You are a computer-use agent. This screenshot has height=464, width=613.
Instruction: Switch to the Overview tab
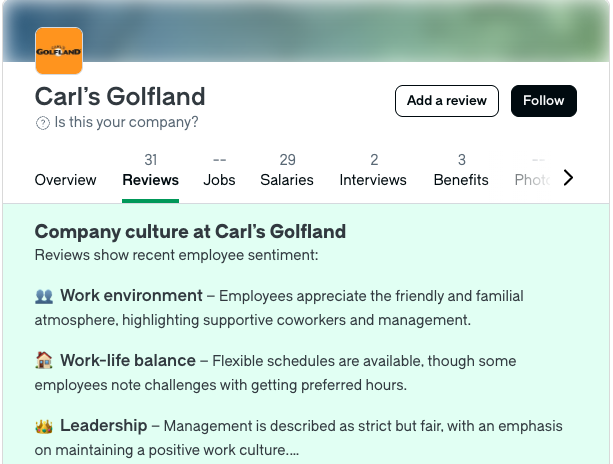coord(66,180)
